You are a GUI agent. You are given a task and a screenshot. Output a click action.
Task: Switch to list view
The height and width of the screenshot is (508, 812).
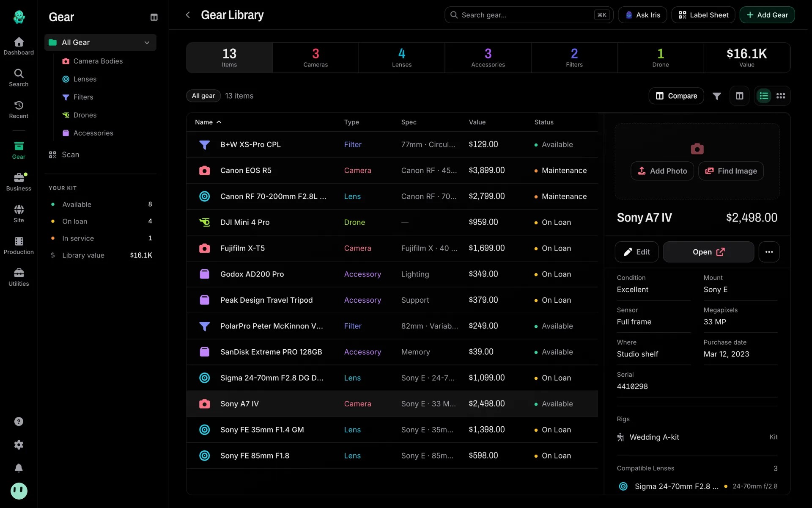pyautogui.click(x=764, y=96)
